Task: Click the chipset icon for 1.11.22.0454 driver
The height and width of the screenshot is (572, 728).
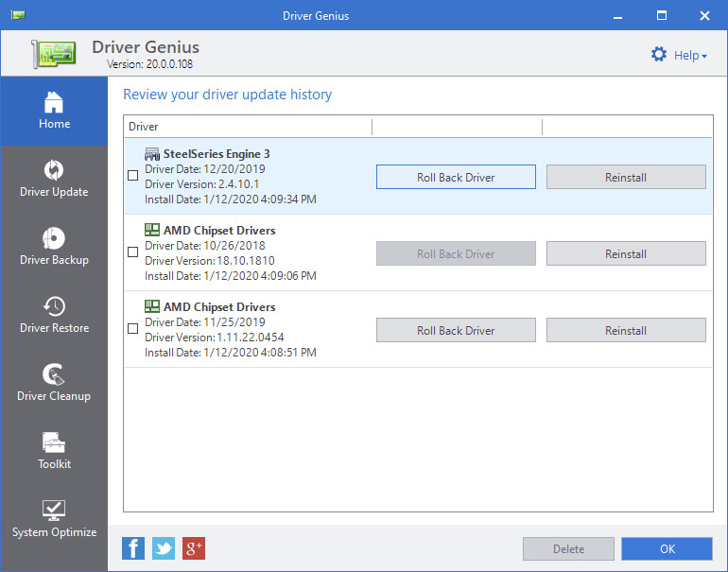Action: [x=152, y=306]
